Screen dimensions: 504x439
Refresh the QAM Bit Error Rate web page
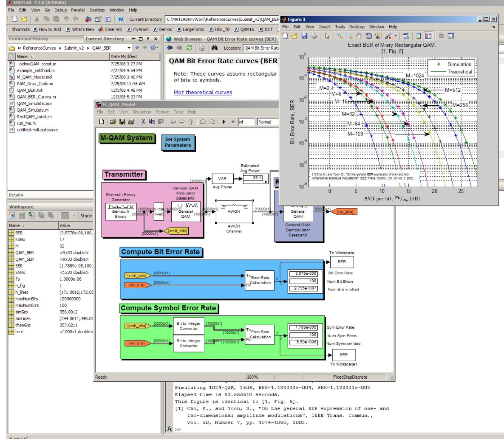coord(188,48)
